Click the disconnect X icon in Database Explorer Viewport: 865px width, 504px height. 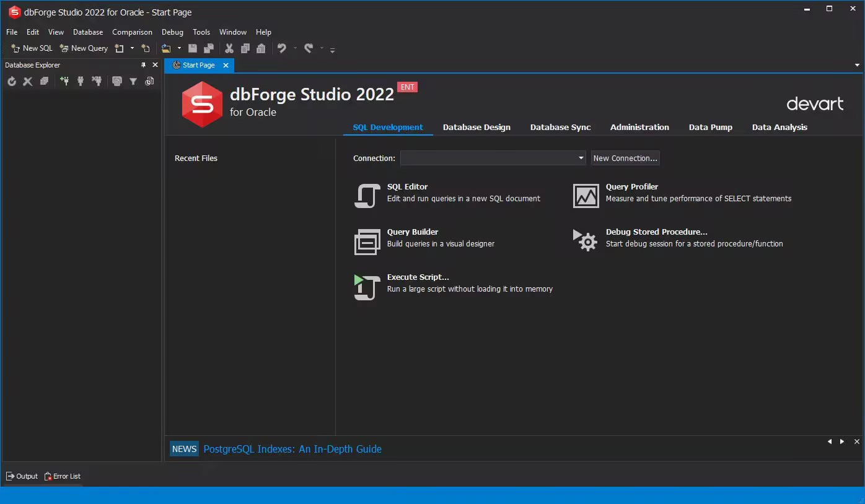[x=27, y=81]
